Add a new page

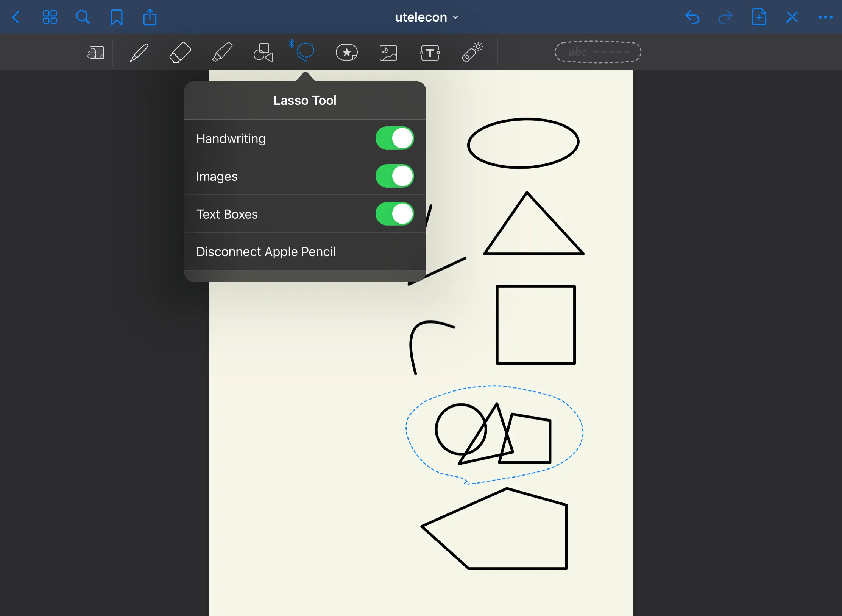(x=759, y=17)
